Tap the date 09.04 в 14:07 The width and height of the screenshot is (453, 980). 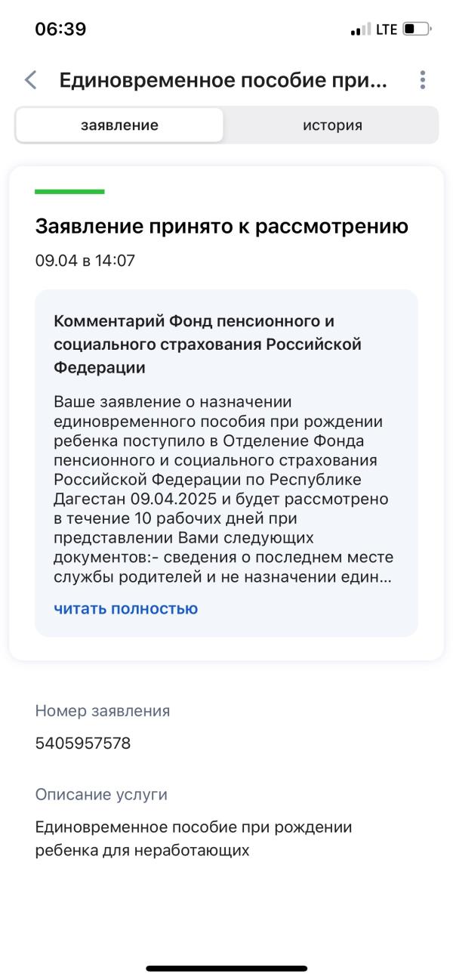[x=85, y=261]
